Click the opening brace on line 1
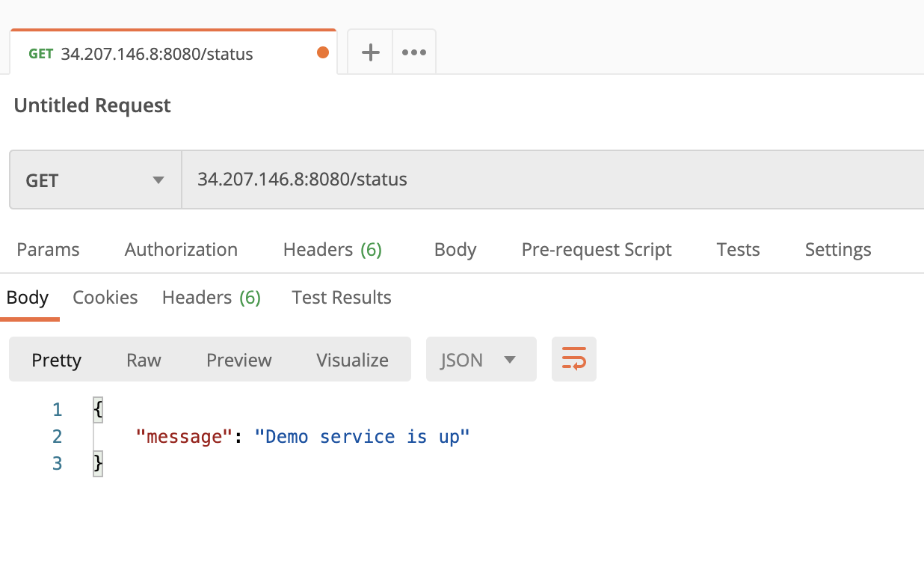The width and height of the screenshot is (924, 579). pos(98,409)
